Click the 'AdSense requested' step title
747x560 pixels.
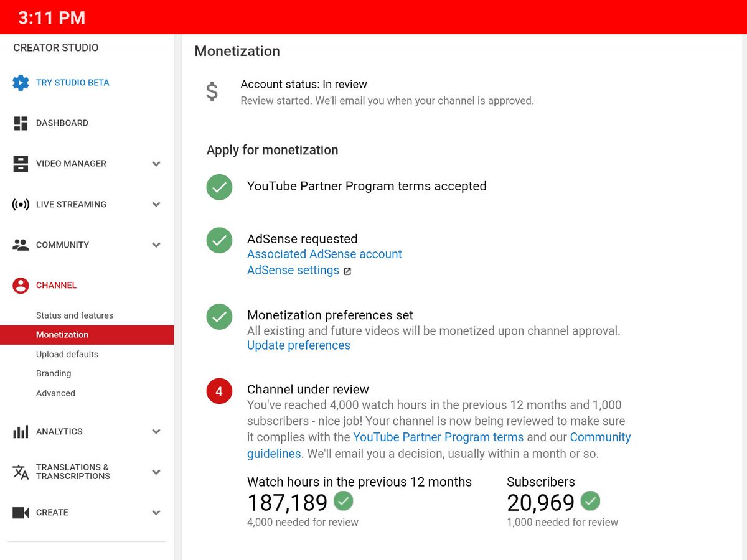pos(303,239)
